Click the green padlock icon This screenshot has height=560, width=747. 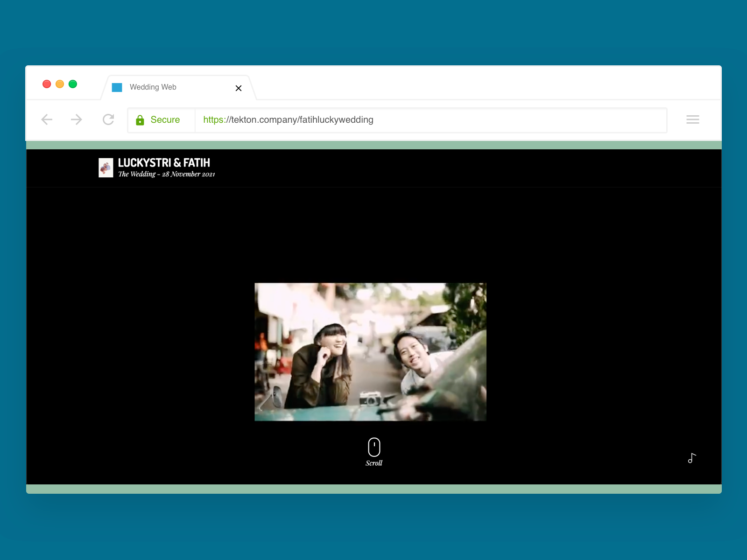(x=140, y=120)
